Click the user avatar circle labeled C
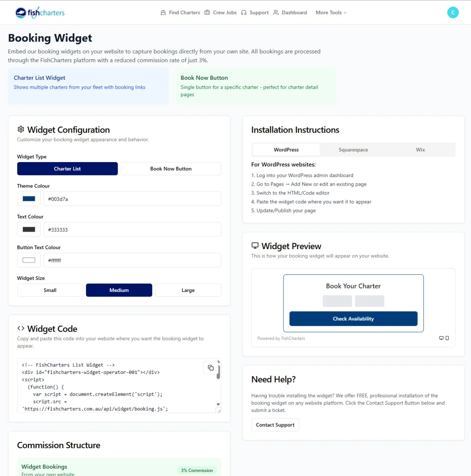Viewport: 471px width, 476px height. click(x=453, y=13)
